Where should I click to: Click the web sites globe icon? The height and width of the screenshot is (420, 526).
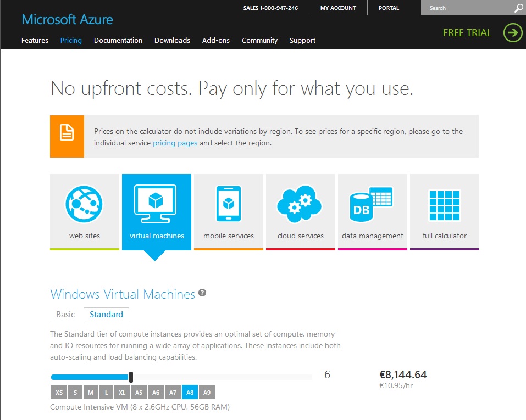click(x=84, y=204)
